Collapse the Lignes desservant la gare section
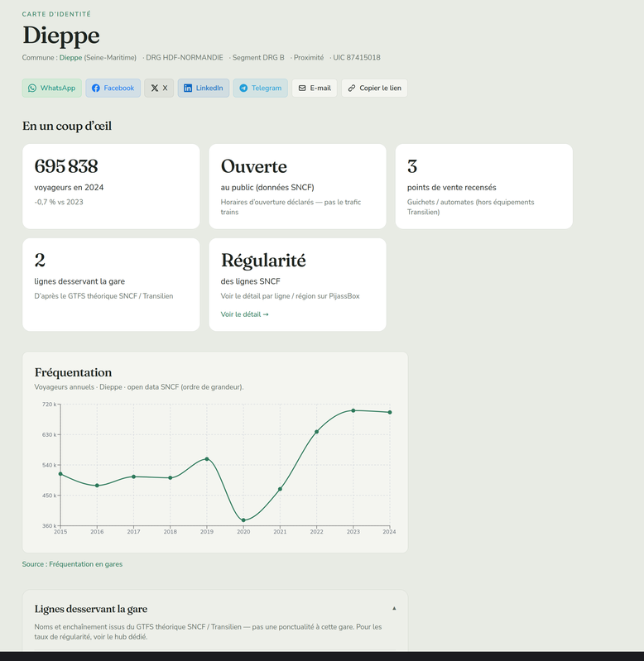 (x=394, y=608)
